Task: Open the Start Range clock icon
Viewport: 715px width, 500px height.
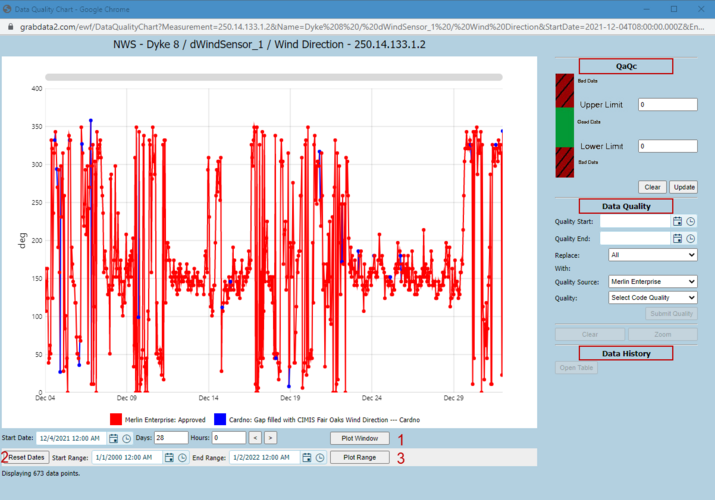Action: [x=182, y=458]
